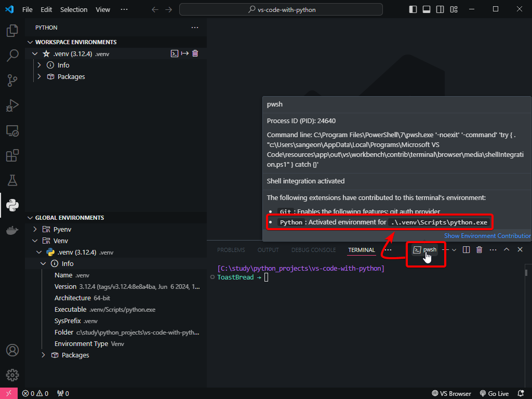Open the Manage gear icon
The height and width of the screenshot is (399, 532).
point(12,375)
